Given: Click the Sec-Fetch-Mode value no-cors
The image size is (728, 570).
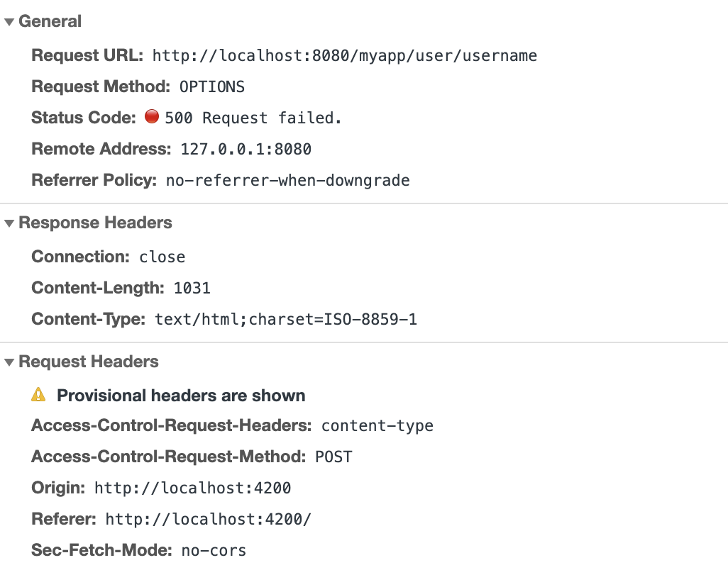Looking at the screenshot, I should tap(214, 551).
